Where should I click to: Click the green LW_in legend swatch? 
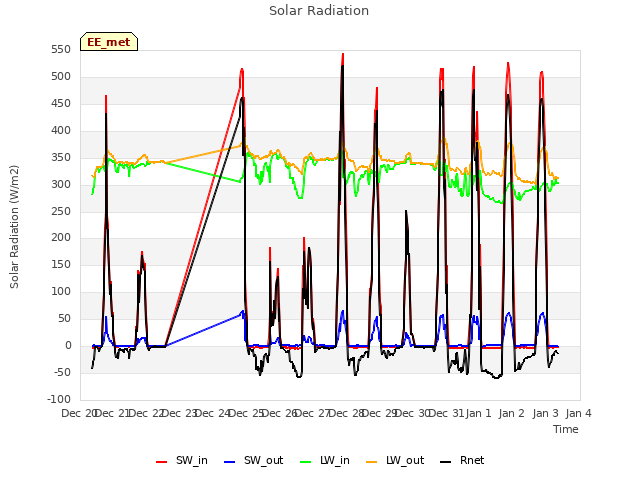(x=305, y=462)
